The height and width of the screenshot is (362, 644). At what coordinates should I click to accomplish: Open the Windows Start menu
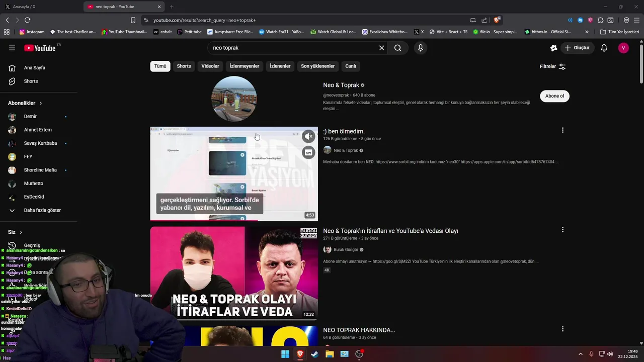[x=285, y=354]
